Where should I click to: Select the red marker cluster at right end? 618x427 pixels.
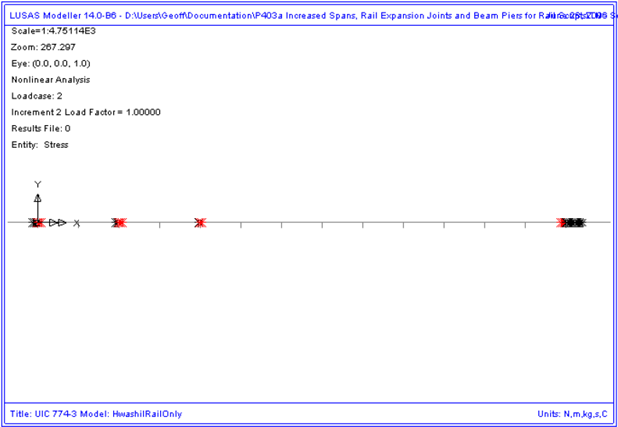tap(563, 222)
